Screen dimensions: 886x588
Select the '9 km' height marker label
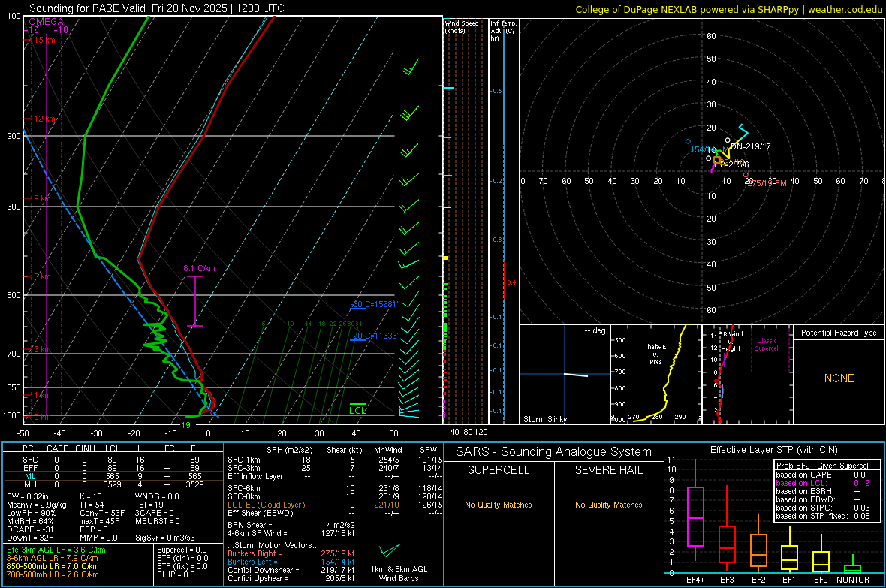42,198
